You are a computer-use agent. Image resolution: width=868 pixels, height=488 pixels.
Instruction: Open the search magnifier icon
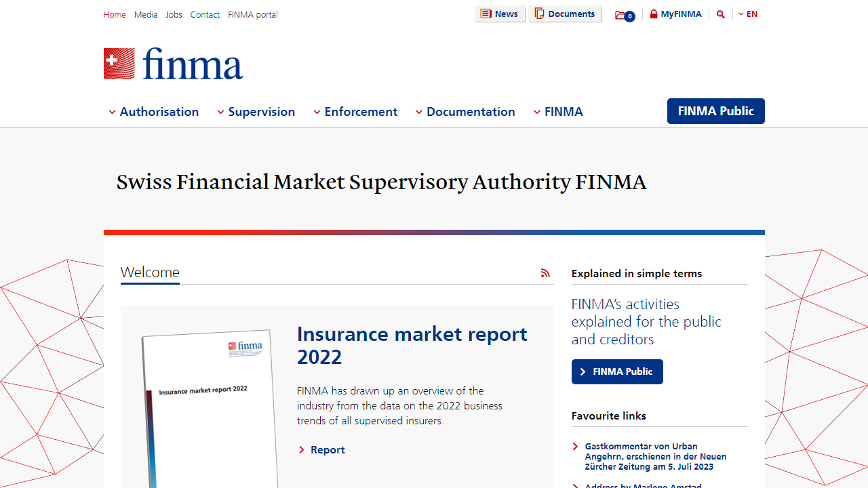coord(720,14)
